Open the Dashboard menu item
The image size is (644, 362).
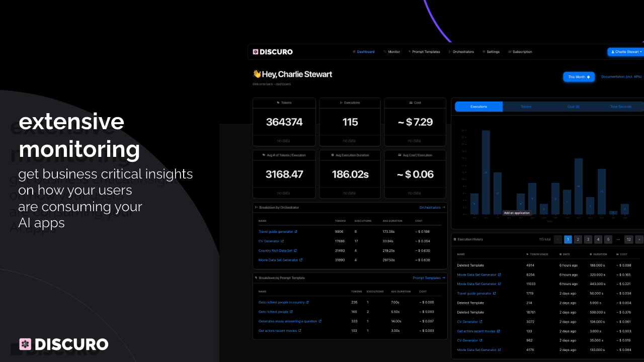pos(364,52)
